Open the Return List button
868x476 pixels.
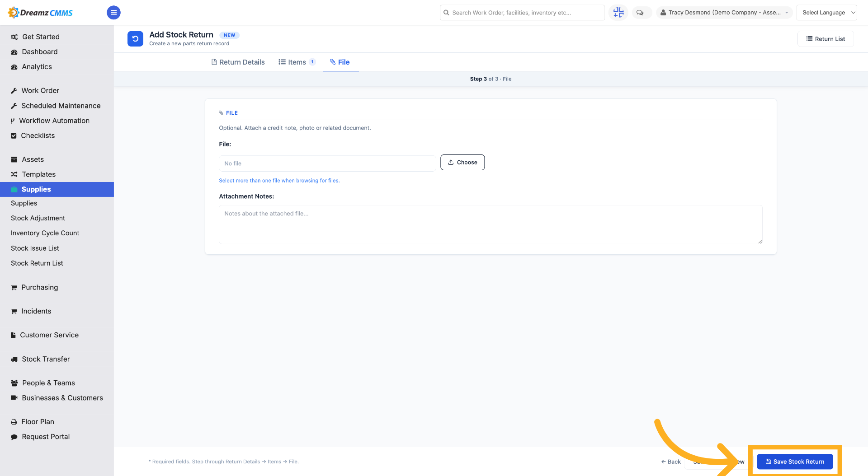pyautogui.click(x=826, y=39)
